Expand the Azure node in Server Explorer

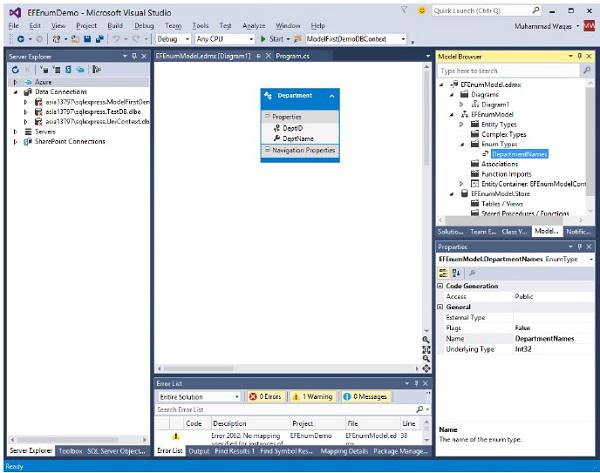click(15, 82)
